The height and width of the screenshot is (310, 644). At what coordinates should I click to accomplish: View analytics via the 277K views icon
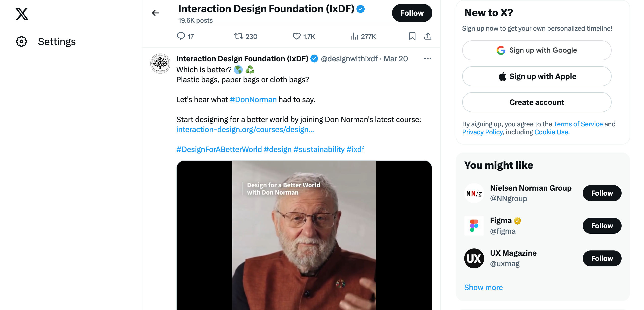click(355, 36)
